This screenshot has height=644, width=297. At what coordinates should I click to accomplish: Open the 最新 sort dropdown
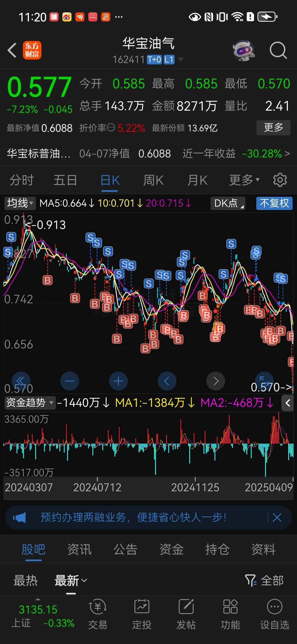point(71,581)
